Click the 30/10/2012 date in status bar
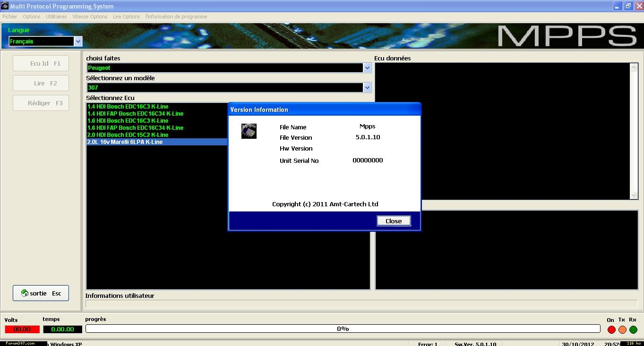The height and width of the screenshot is (346, 644). coord(578,344)
